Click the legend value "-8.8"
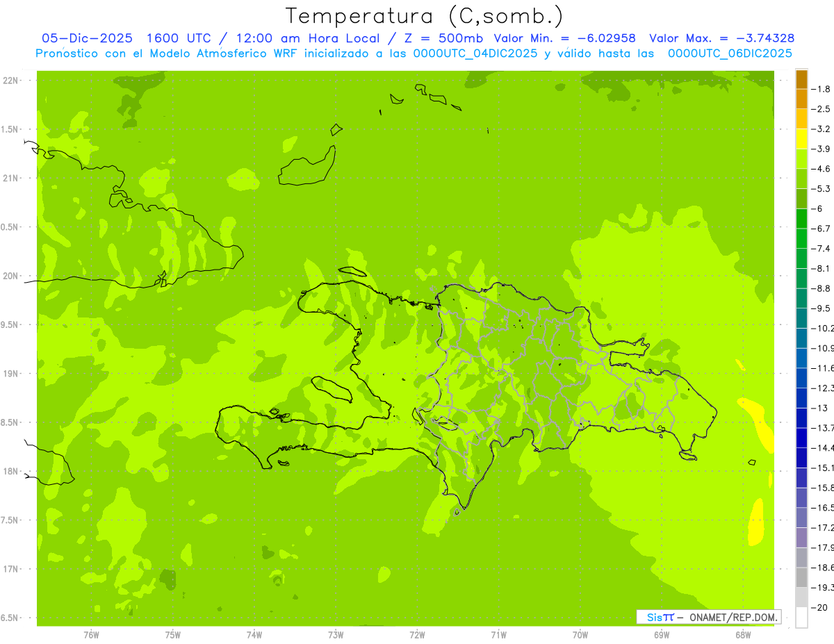This screenshot has width=834, height=644. tap(822, 288)
